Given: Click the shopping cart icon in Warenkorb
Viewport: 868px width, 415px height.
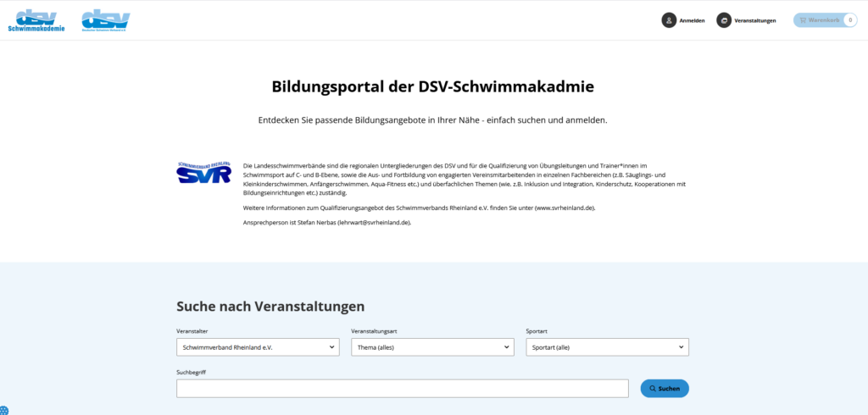Looking at the screenshot, I should (x=803, y=20).
